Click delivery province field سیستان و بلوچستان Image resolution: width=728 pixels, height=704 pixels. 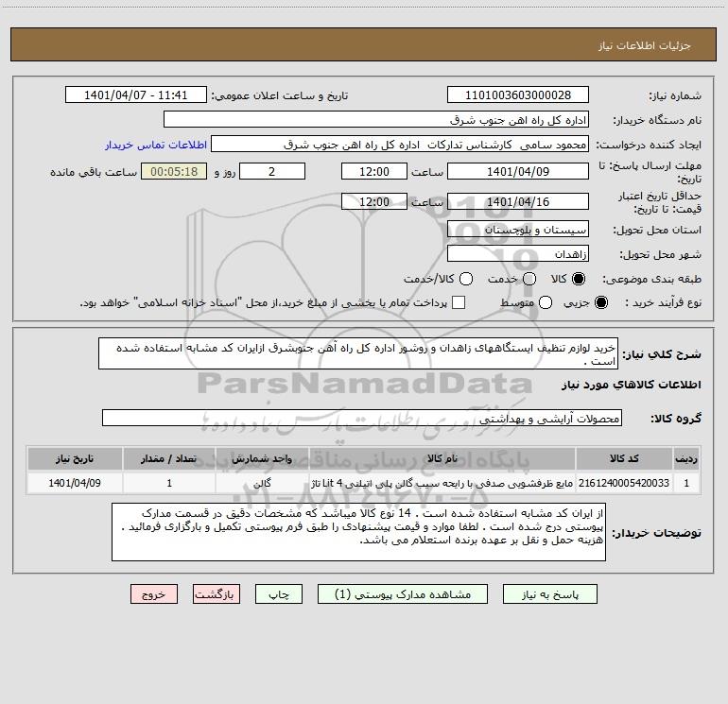tap(518, 229)
